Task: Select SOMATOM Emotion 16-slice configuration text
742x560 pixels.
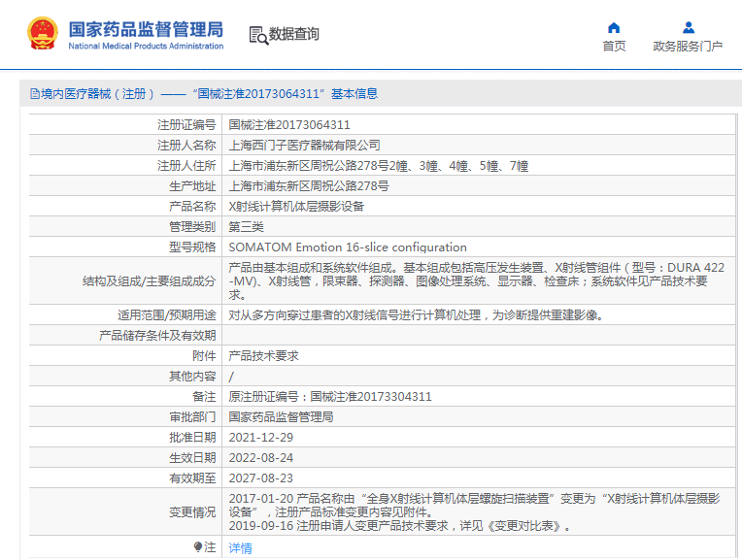Action: tap(348, 247)
